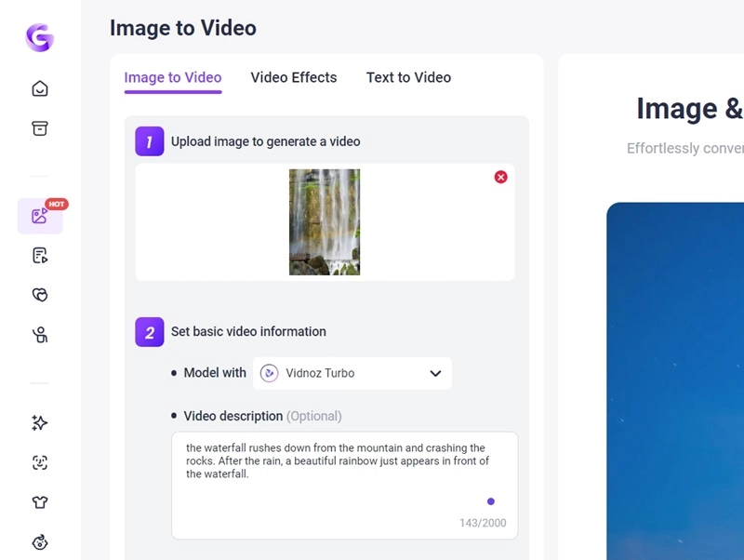This screenshot has width=744, height=560.
Task: Select the Image to Video tab
Action: (x=173, y=77)
